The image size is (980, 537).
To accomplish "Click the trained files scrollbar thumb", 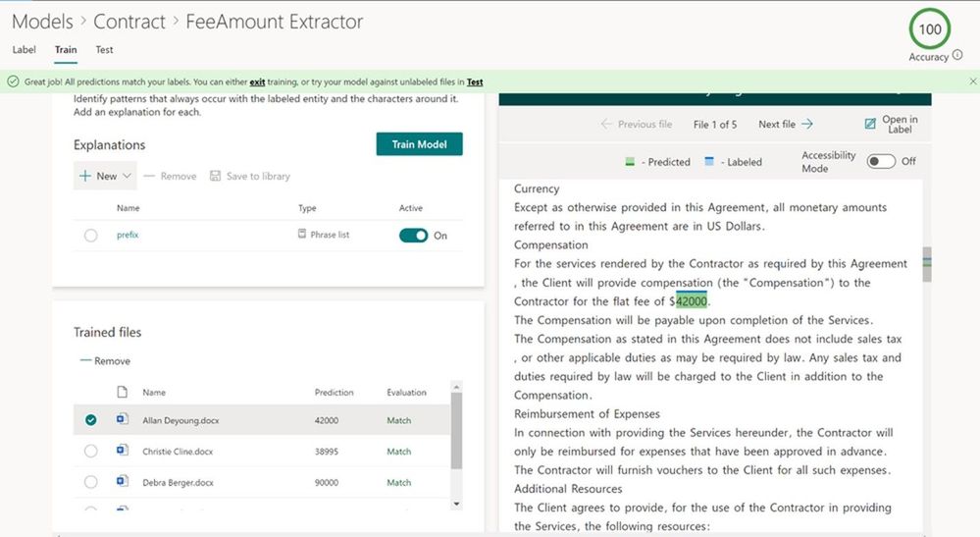I will (456, 431).
